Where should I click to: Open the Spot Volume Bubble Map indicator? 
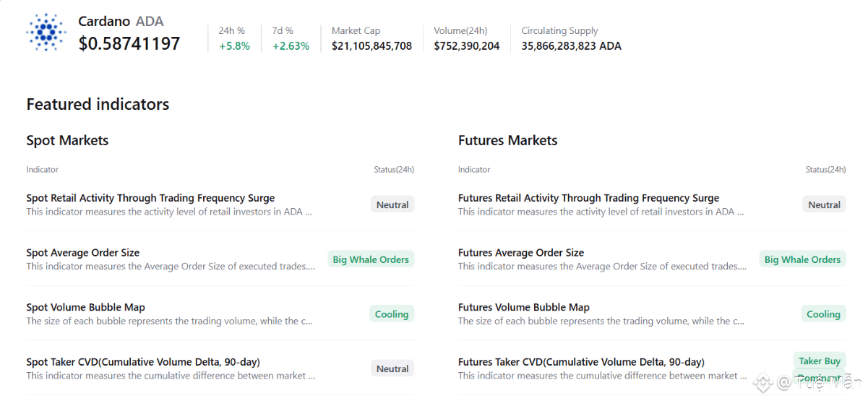[86, 308]
